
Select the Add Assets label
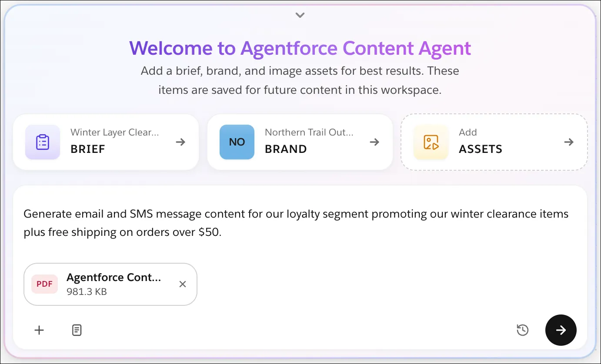(481, 141)
